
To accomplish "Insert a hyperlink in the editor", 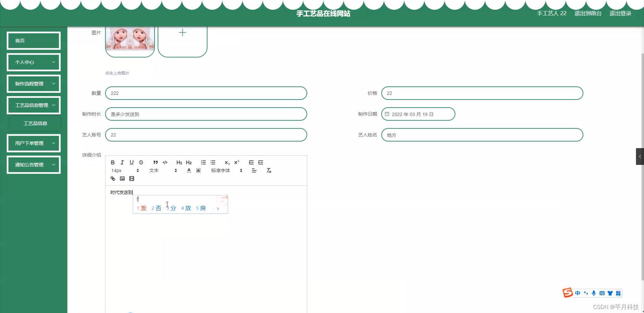I will point(113,178).
